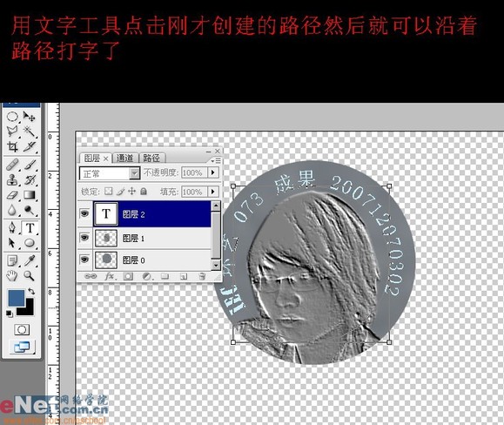Open the 正常 blend mode dropdown
The height and width of the screenshot is (425, 504).
[x=110, y=173]
